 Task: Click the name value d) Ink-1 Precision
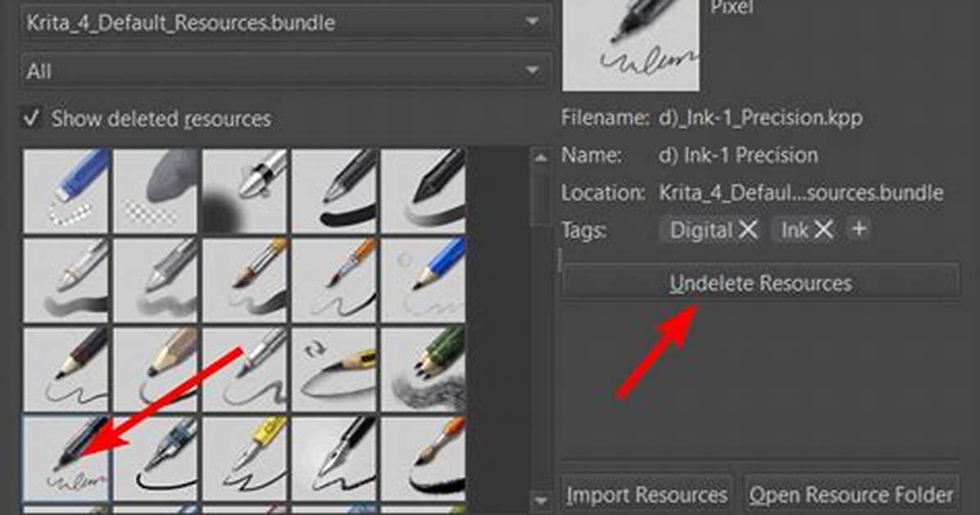[x=738, y=155]
